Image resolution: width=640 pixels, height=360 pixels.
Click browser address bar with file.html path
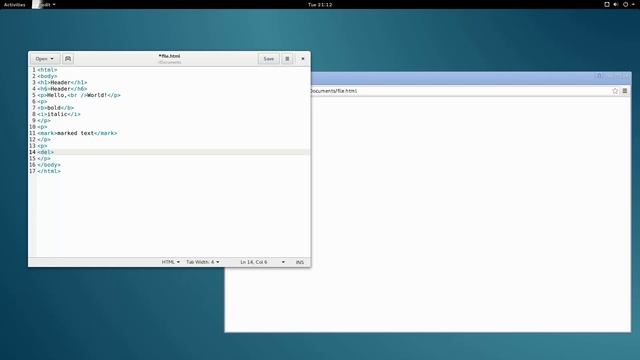[x=459, y=91]
